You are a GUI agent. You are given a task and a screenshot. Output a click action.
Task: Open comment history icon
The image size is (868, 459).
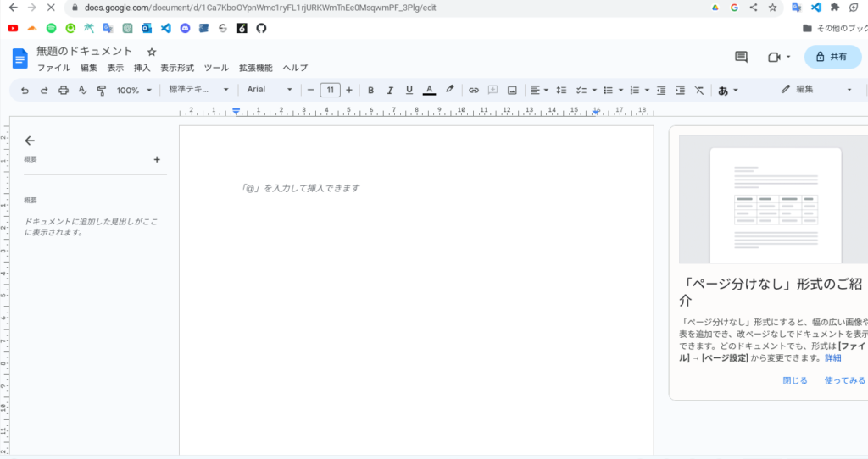(741, 57)
